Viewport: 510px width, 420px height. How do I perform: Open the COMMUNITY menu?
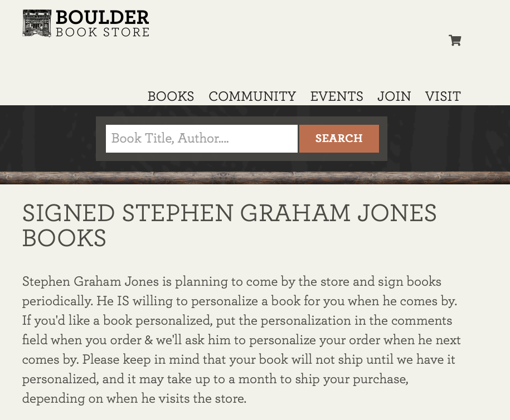(x=252, y=96)
